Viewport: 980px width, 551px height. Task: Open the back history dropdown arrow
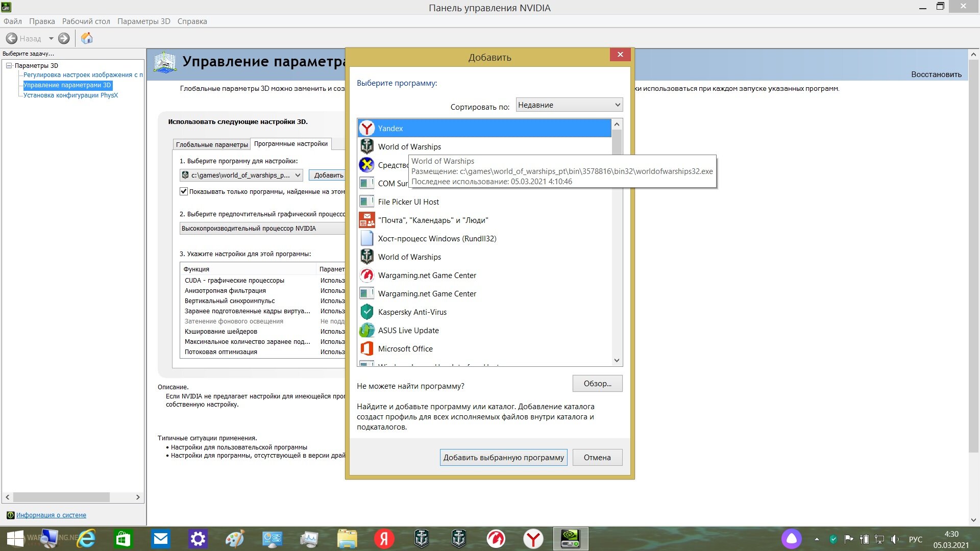pyautogui.click(x=51, y=38)
